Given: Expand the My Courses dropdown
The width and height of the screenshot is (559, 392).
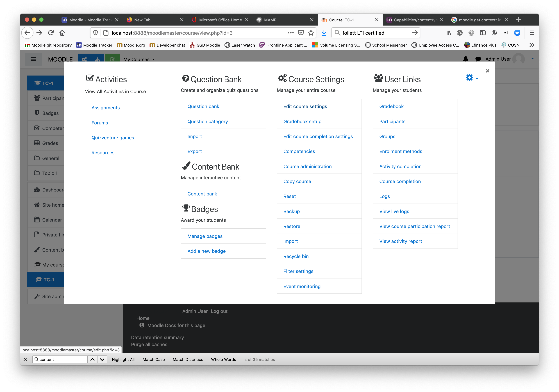Looking at the screenshot, I should pyautogui.click(x=139, y=59).
